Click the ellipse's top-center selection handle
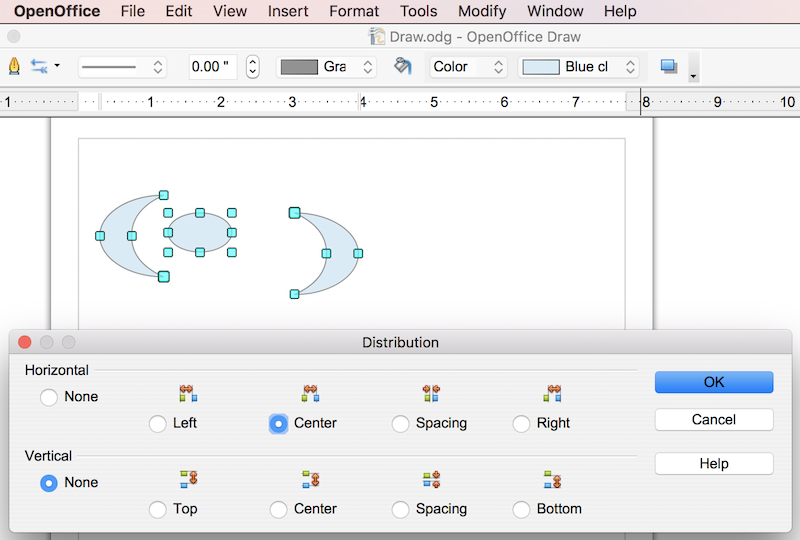This screenshot has width=800, height=540. pyautogui.click(x=200, y=213)
